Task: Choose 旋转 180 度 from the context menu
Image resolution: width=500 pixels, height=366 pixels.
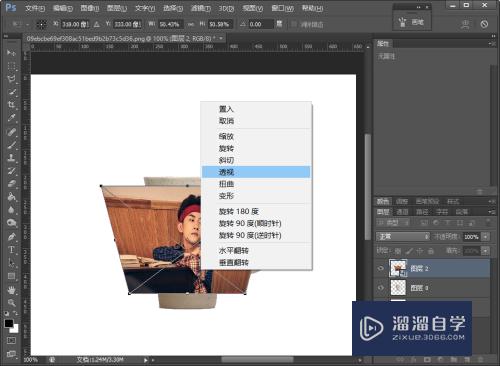Action: pyautogui.click(x=256, y=211)
